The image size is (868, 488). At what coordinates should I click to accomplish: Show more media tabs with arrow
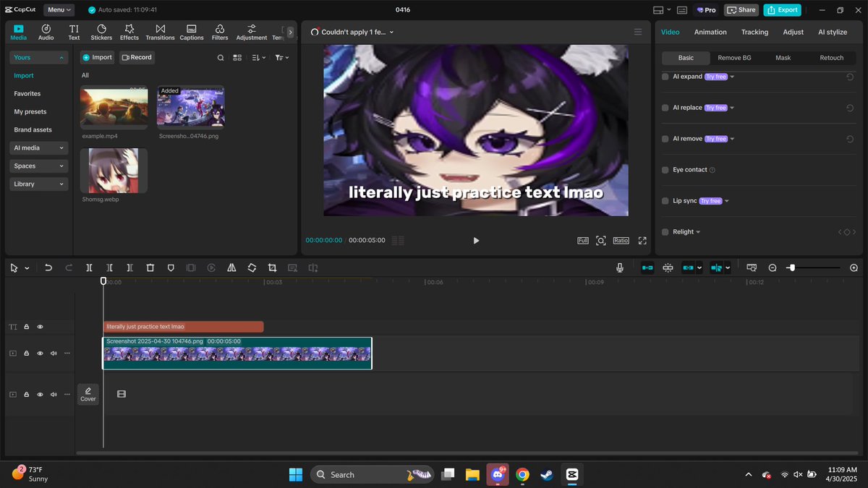pos(290,33)
